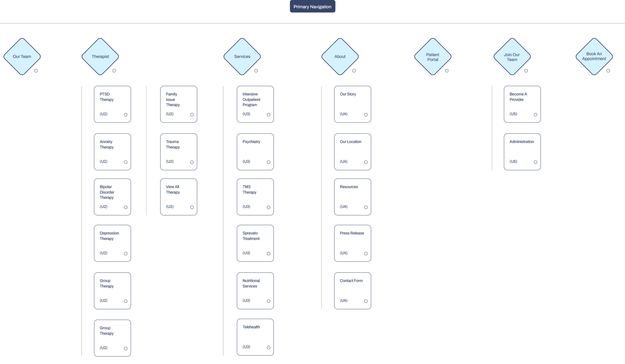Click the Book An Appointment diamond node
This screenshot has height=364, width=625.
(x=593, y=56)
